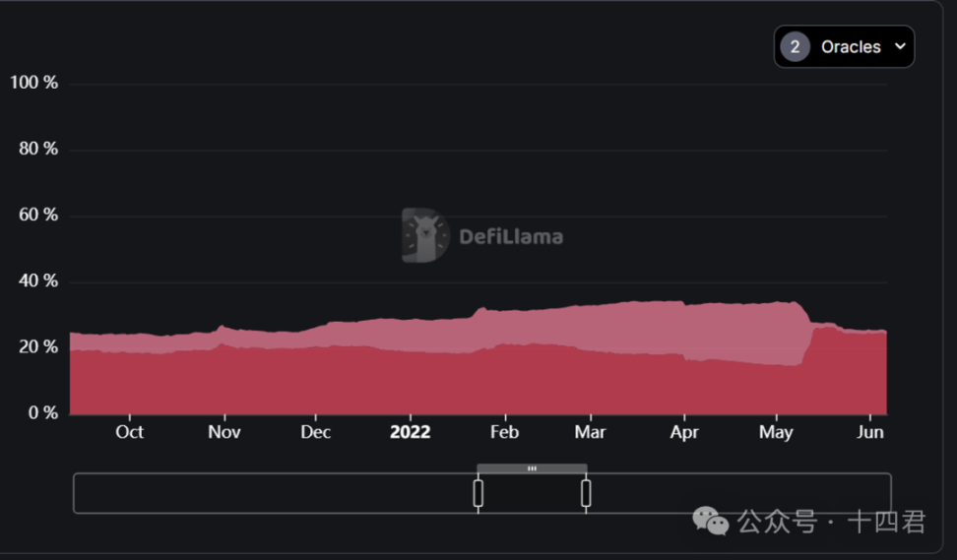Click the DefiLlama watermark text

(x=511, y=236)
